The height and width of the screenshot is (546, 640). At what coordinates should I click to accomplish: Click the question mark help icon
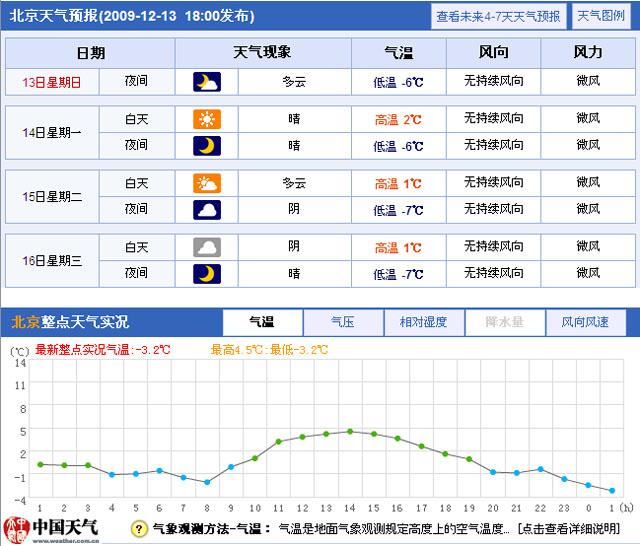pos(139,529)
